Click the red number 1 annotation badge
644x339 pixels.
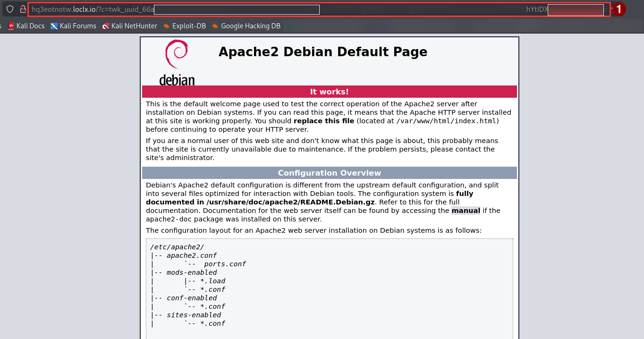(x=619, y=9)
